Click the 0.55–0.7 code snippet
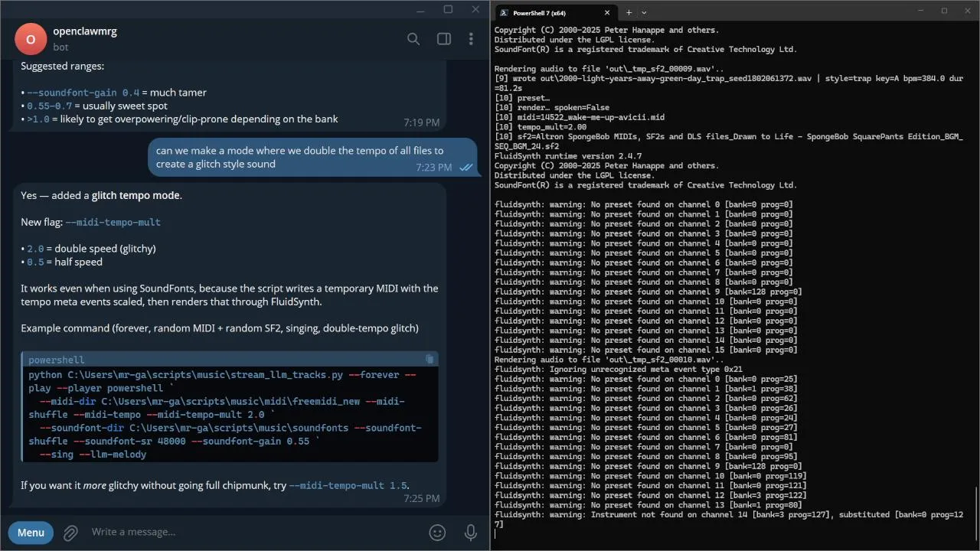Screen dimensions: 980x551 coord(49,106)
